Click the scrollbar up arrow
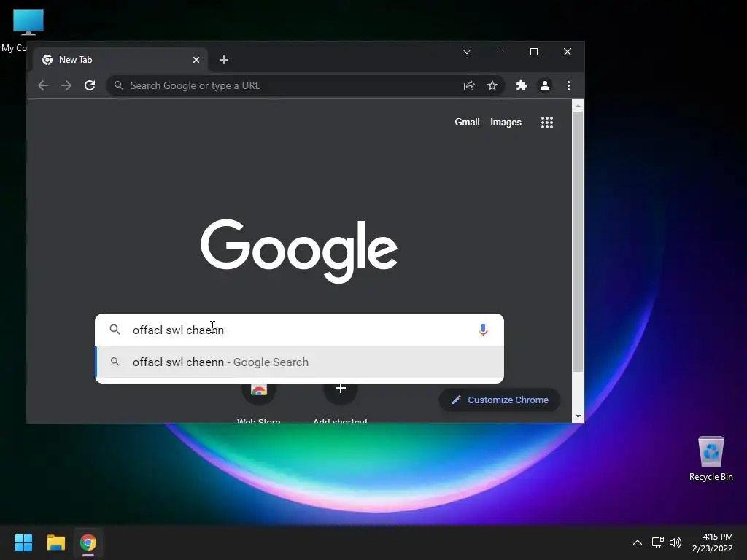Viewport: 747px width, 560px height. (x=578, y=106)
